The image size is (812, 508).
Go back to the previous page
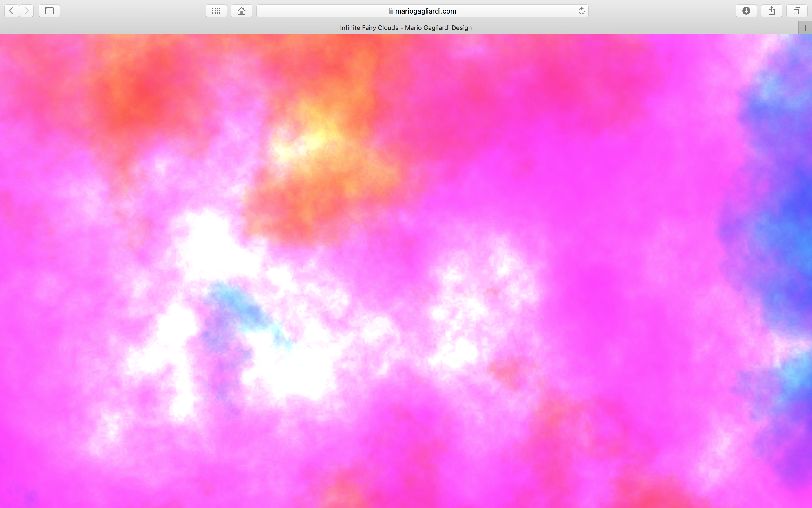point(11,11)
